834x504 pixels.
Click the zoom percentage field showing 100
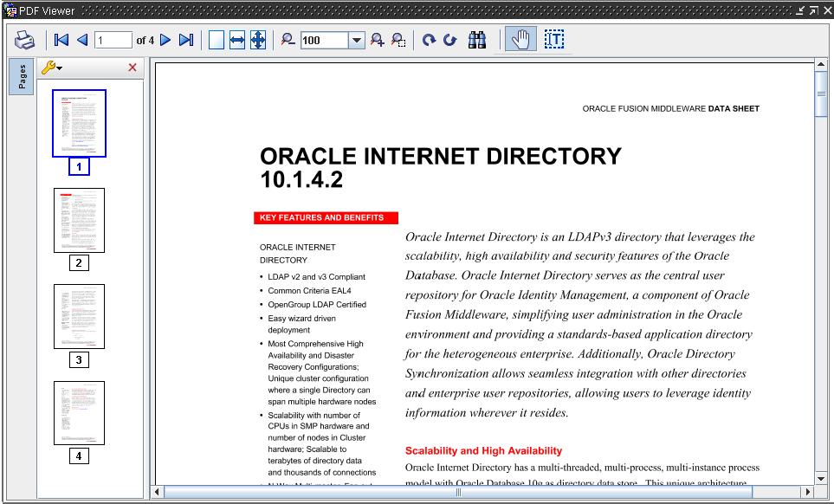click(325, 40)
